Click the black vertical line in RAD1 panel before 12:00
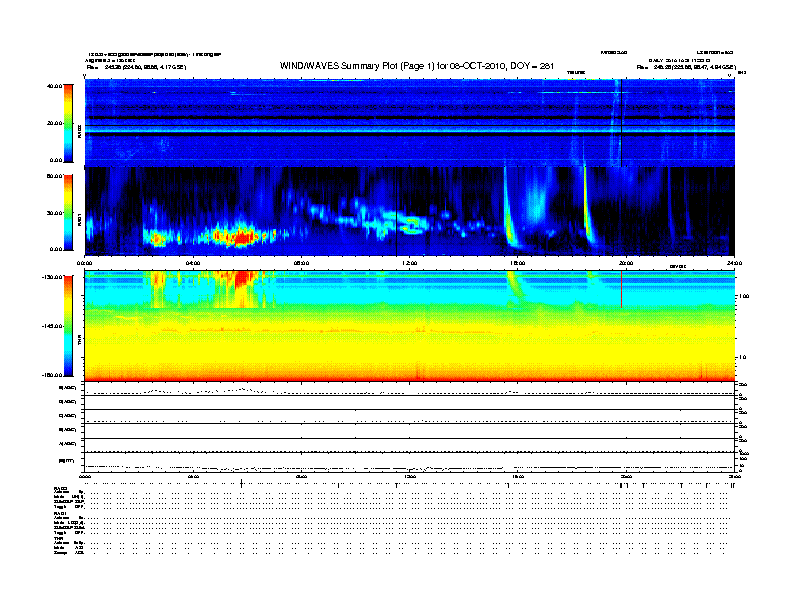Screen dimensions: 792x612 click(397, 212)
